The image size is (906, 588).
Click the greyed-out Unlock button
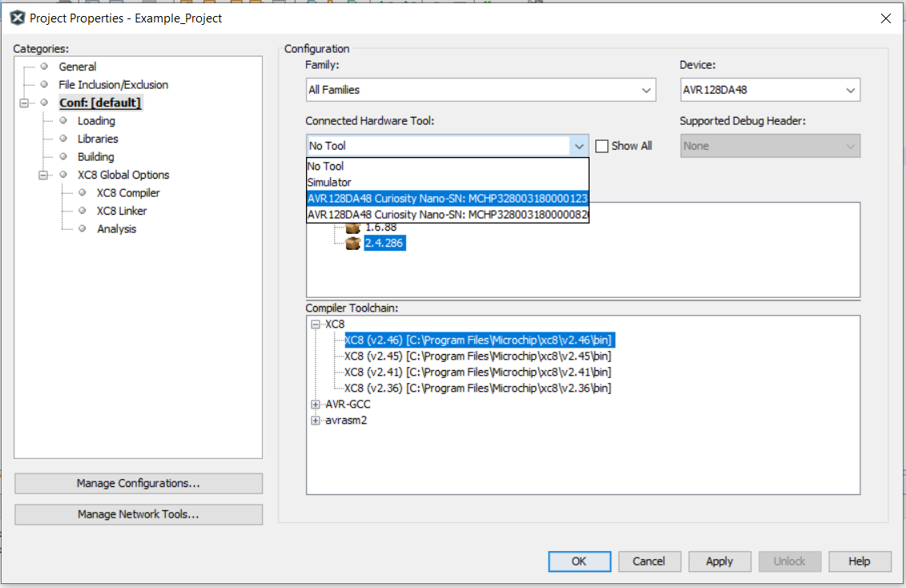tap(789, 562)
